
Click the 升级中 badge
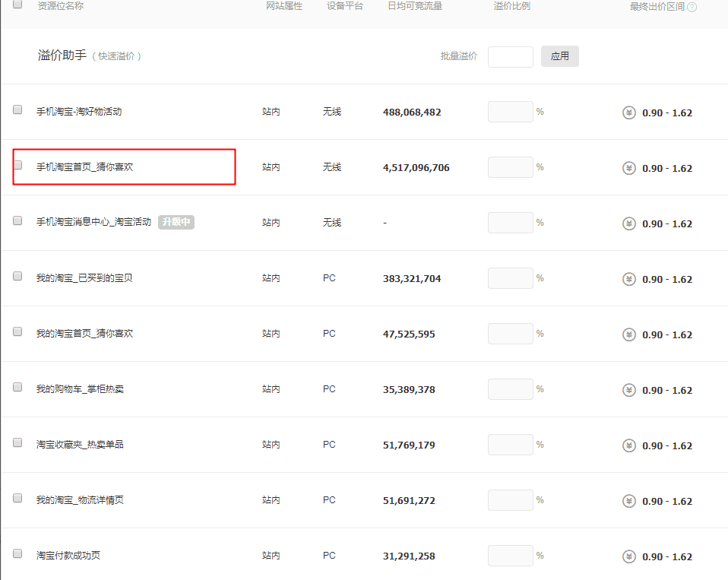176,223
